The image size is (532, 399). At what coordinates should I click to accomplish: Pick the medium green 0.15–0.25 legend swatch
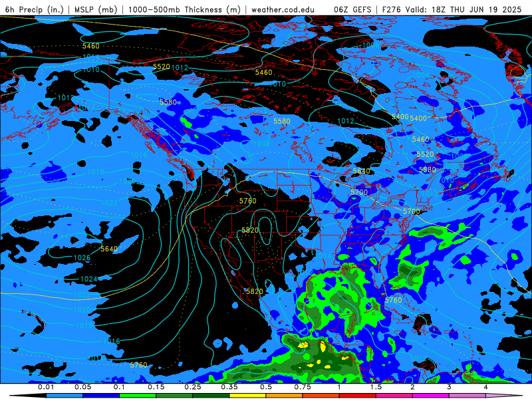174,396
